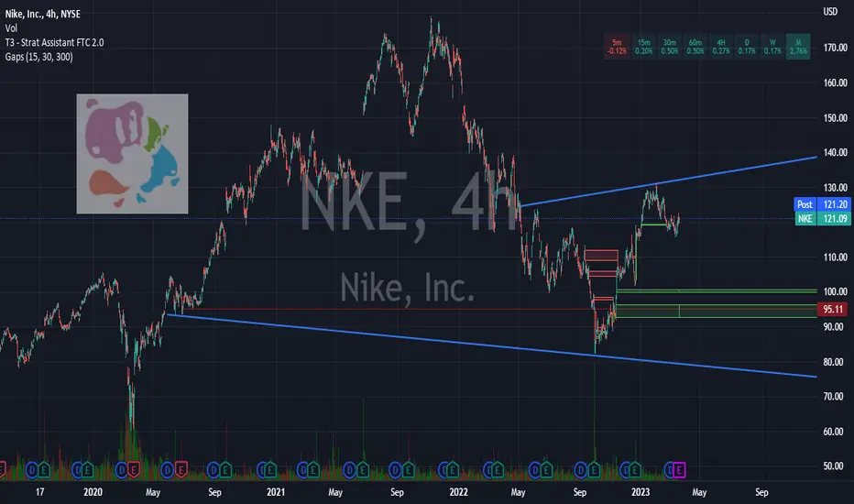Image resolution: width=854 pixels, height=504 pixels.
Task: Click the 15m timeframe cell showing 0.20%
Action: coord(644,47)
